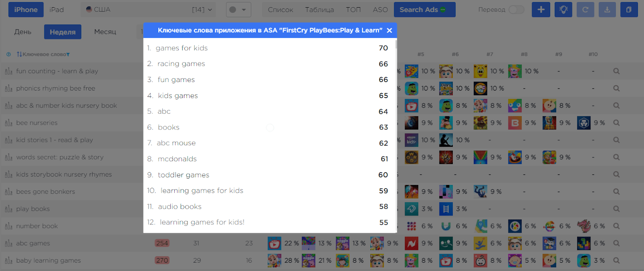Switch to the iPad device tab

pyautogui.click(x=57, y=10)
